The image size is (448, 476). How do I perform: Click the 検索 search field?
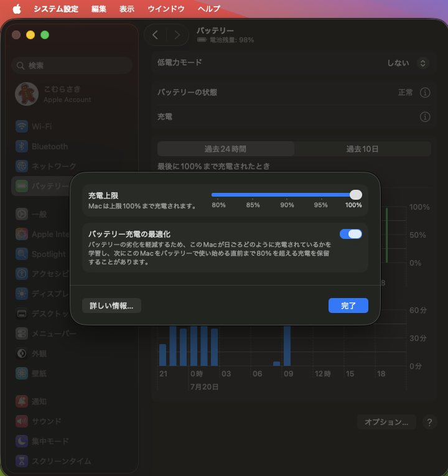[72, 65]
